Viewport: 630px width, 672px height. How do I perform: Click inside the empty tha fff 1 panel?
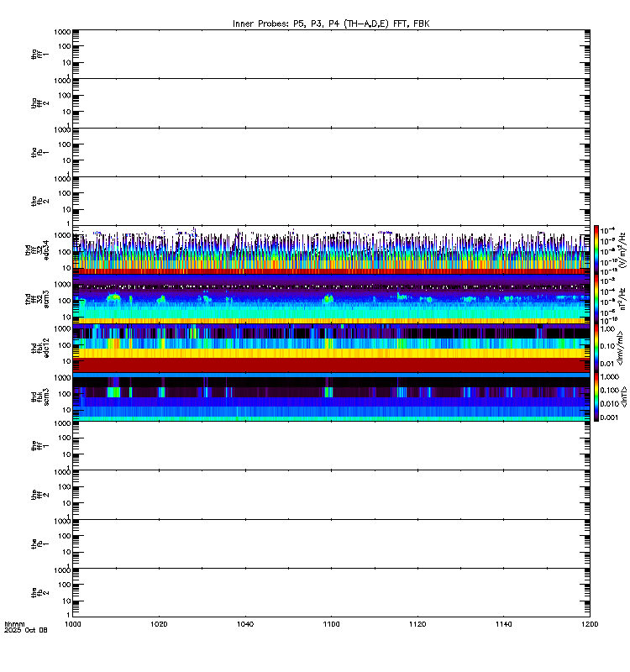pos(331,54)
